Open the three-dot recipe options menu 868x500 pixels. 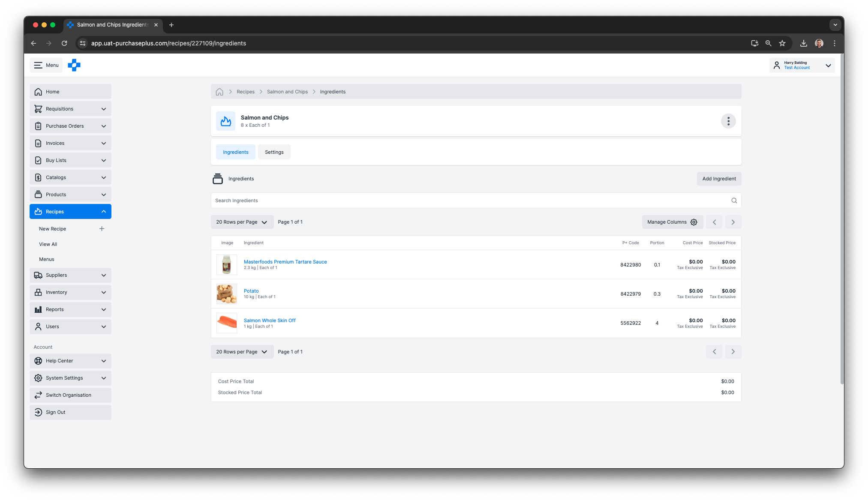[x=728, y=121]
